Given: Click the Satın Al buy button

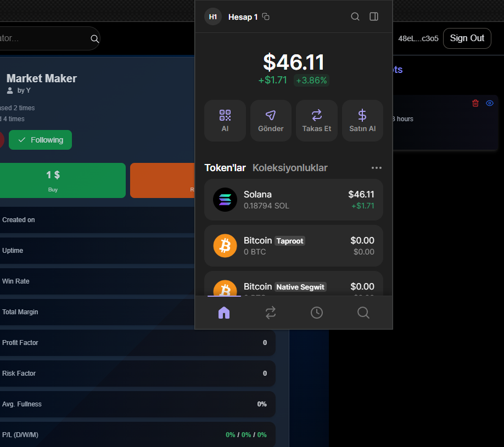Looking at the screenshot, I should pos(362,121).
